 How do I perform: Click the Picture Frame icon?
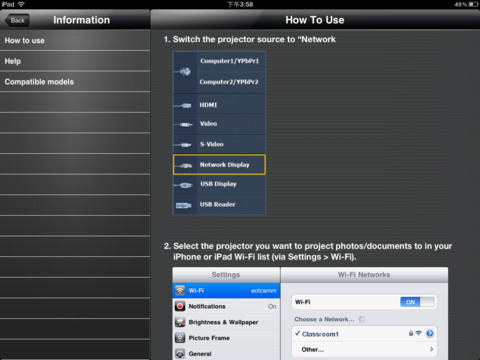[x=180, y=338]
